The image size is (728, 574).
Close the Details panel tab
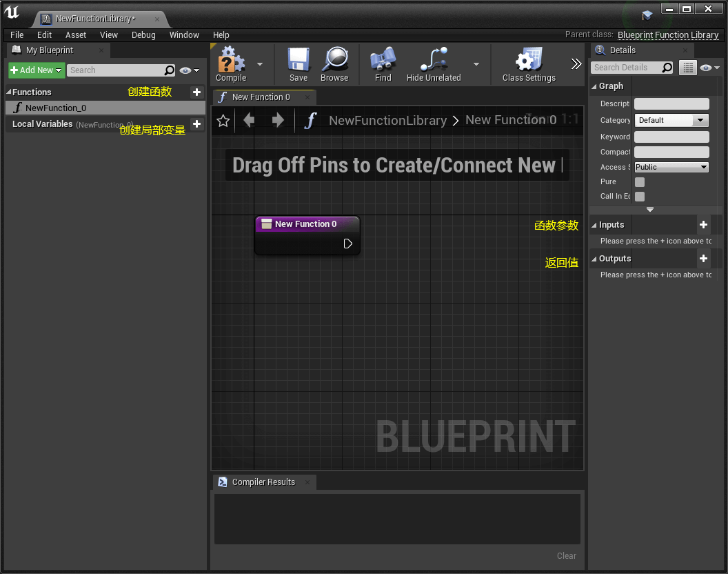[x=685, y=50]
